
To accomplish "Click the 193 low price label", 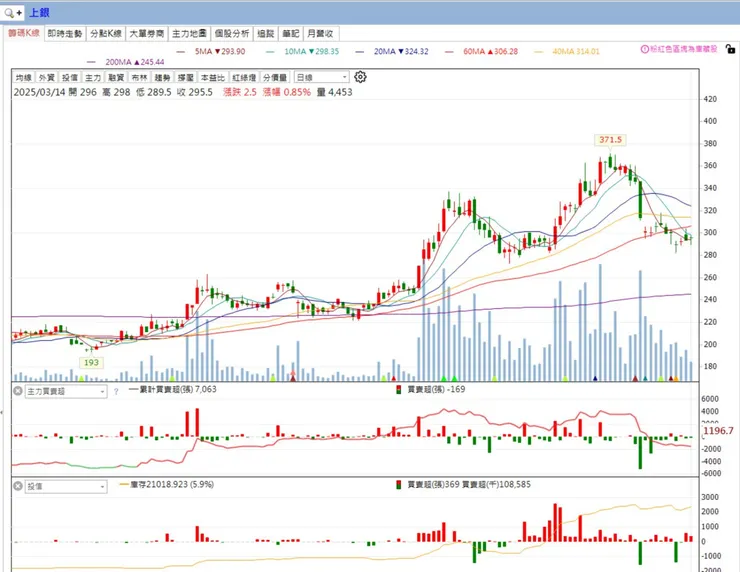I will (x=91, y=362).
